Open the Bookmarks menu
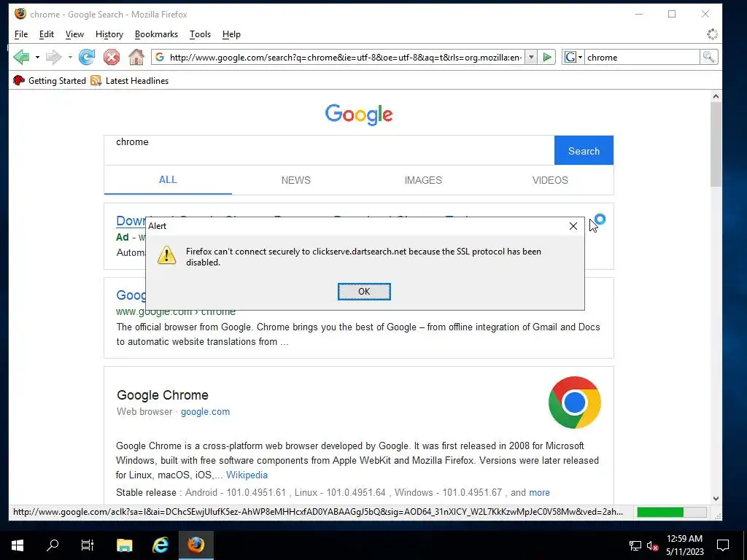This screenshot has height=560, width=747. (x=156, y=34)
